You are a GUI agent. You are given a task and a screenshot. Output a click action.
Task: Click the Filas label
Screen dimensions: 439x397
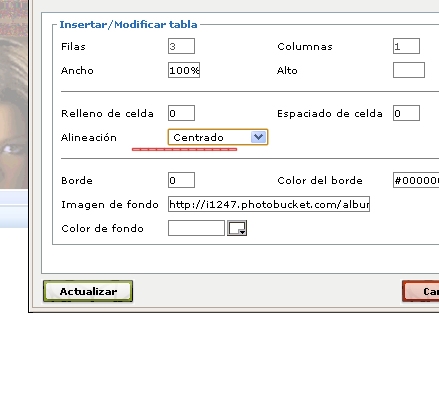tap(73, 46)
